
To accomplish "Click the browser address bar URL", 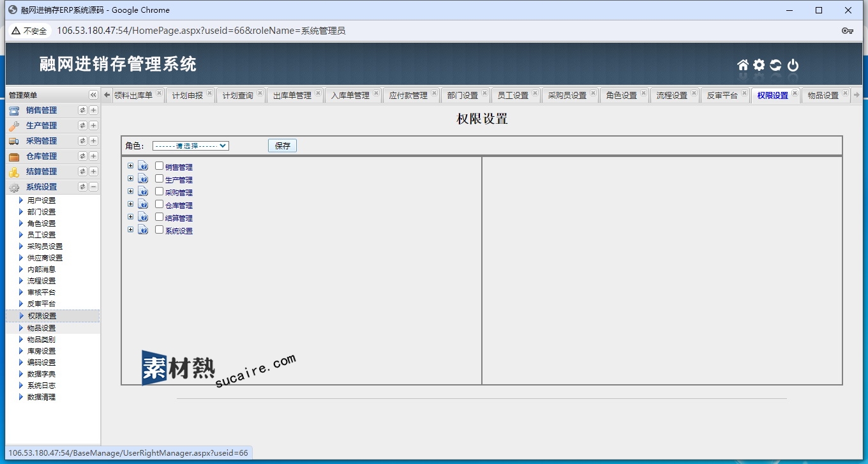I will coord(201,31).
